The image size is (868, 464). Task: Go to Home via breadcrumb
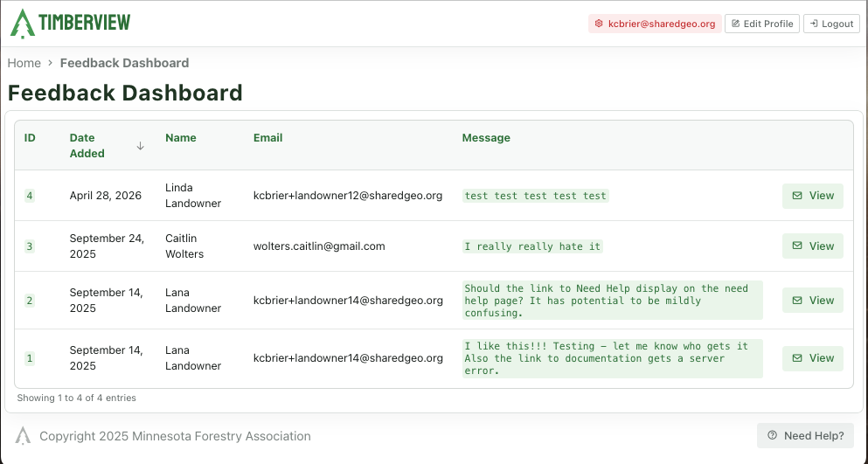point(24,63)
